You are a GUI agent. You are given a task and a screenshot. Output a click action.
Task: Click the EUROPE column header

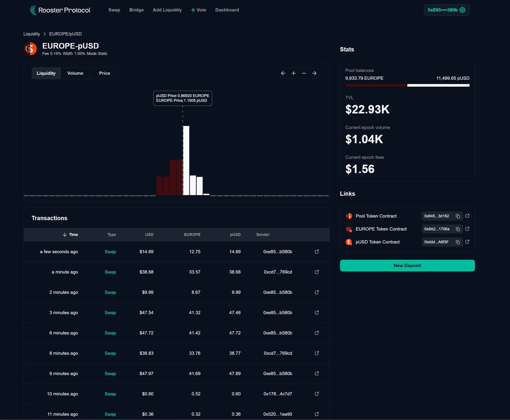coord(192,234)
